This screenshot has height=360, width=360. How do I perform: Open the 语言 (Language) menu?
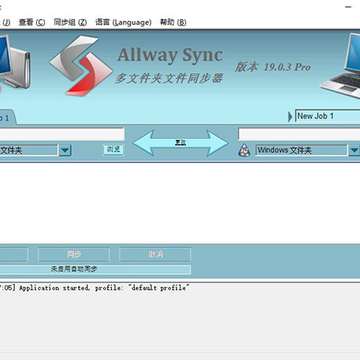point(123,22)
